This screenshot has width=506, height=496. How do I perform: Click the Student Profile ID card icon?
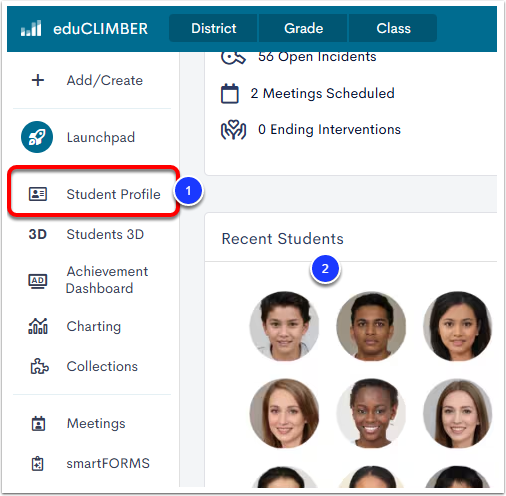[x=38, y=194]
